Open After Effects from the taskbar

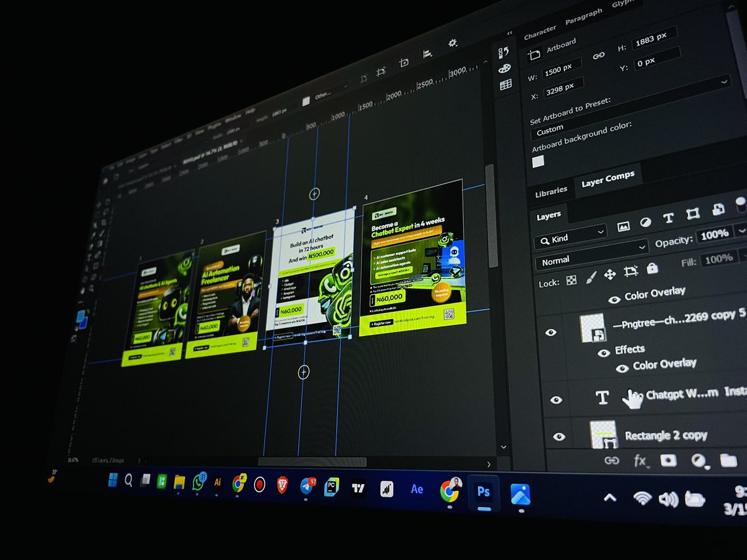pyautogui.click(x=416, y=489)
